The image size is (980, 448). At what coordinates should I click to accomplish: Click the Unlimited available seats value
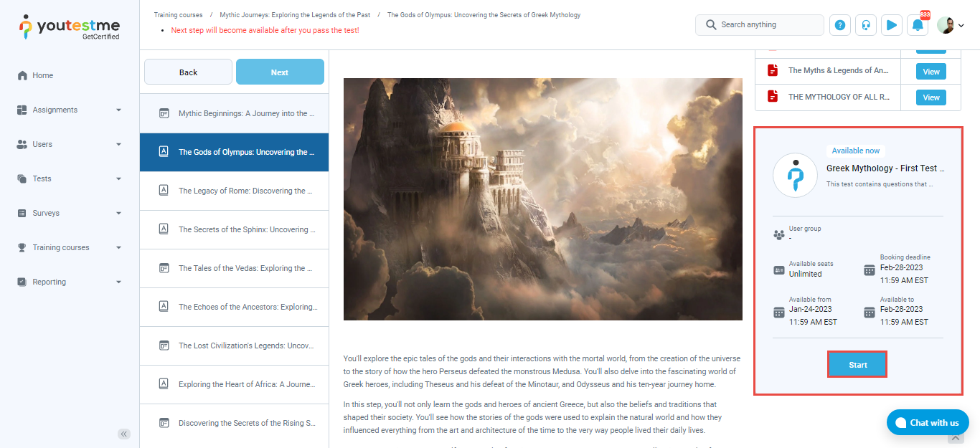click(x=806, y=274)
